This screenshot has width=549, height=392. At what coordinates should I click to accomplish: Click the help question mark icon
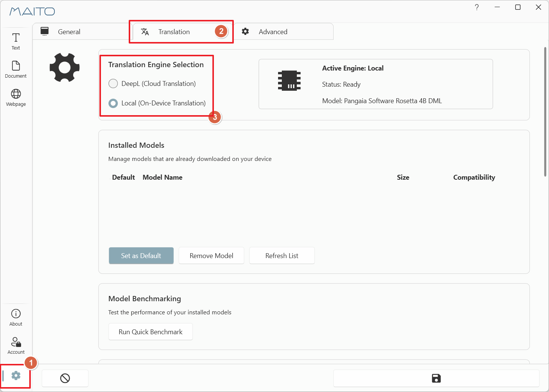pos(477,7)
